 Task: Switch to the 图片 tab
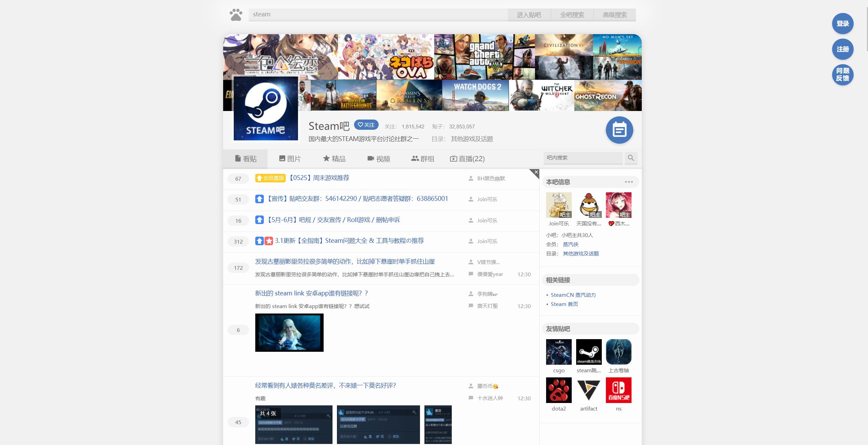[x=290, y=159]
